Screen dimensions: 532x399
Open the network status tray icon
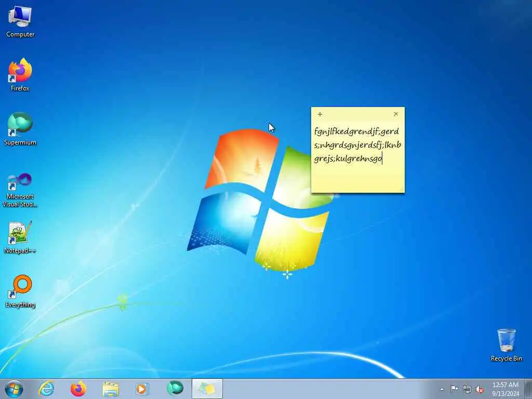click(467, 389)
